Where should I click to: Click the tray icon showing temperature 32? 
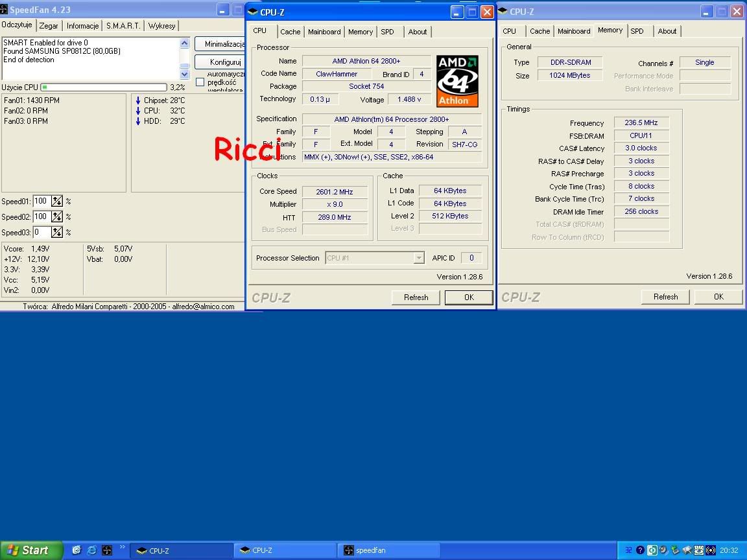point(628,550)
